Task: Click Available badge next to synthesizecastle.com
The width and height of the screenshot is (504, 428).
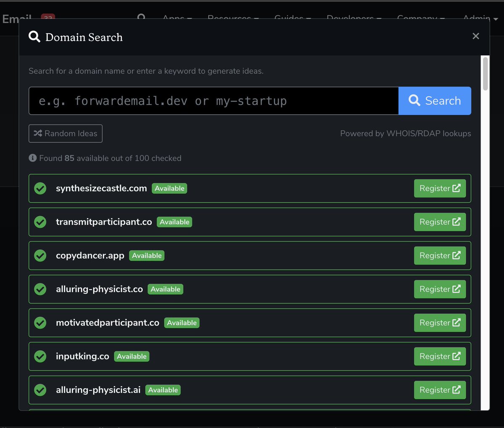Action: [169, 188]
